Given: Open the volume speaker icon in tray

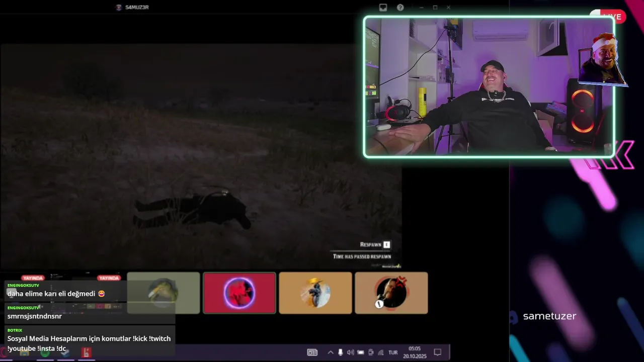Looking at the screenshot, I should [351, 352].
